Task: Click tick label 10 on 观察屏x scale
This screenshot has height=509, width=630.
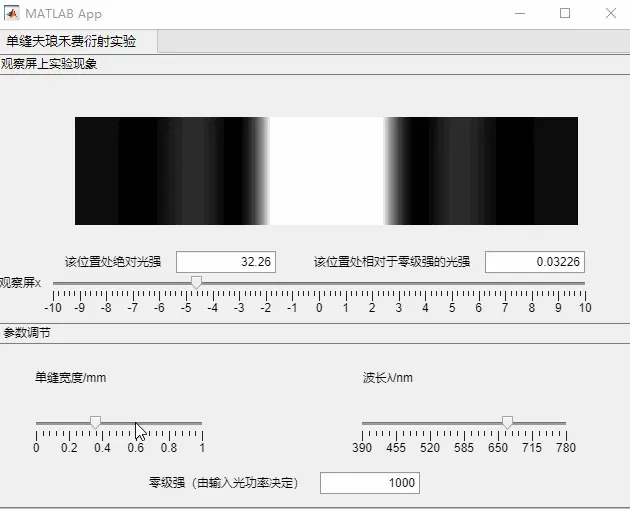Action: (585, 308)
